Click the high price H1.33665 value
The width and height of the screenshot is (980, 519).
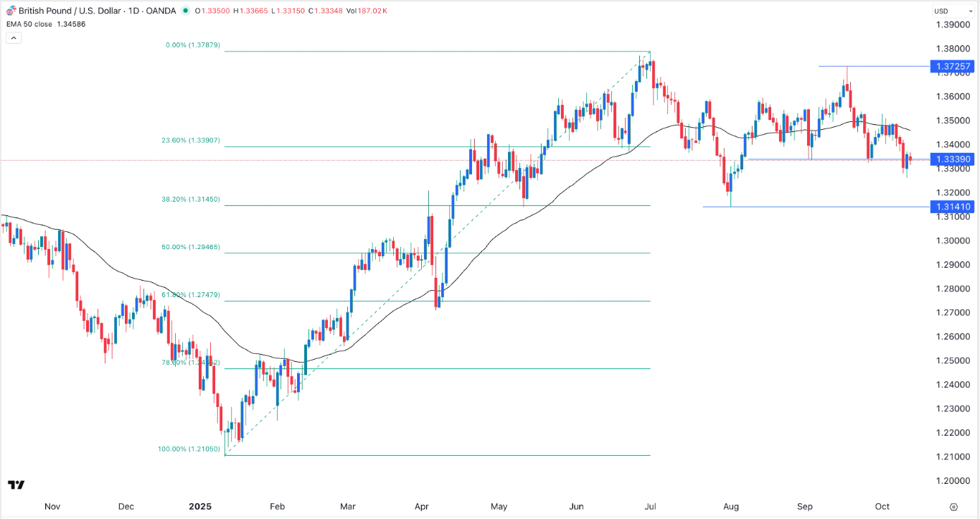click(249, 11)
